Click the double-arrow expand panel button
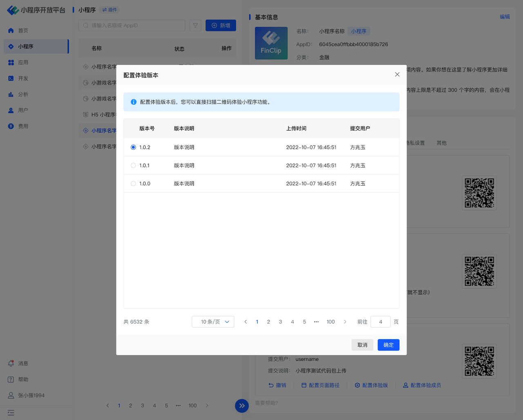The width and height of the screenshot is (523, 420). 242,406
